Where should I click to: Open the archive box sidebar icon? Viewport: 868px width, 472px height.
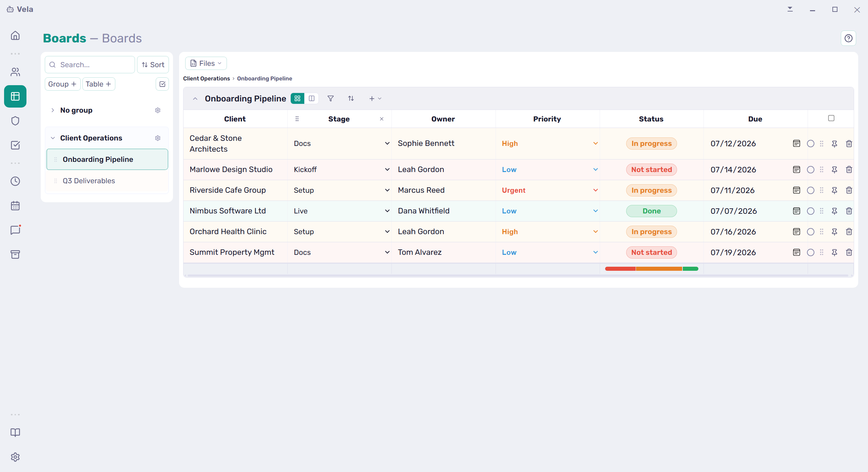pos(15,254)
